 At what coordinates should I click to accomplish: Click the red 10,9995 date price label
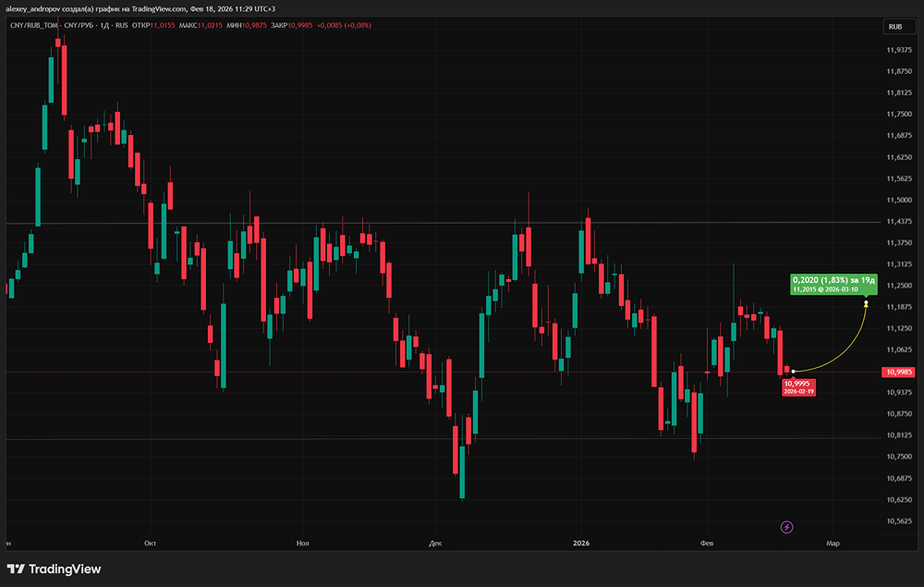798,387
